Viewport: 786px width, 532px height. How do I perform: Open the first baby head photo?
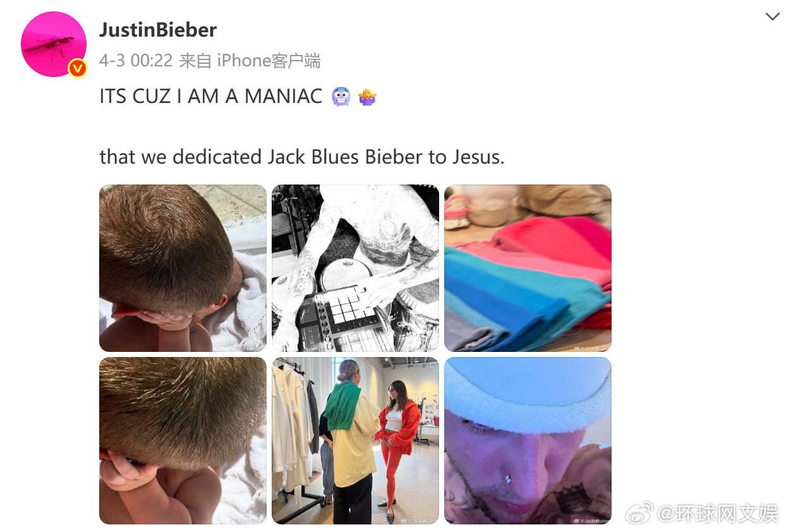(183, 268)
